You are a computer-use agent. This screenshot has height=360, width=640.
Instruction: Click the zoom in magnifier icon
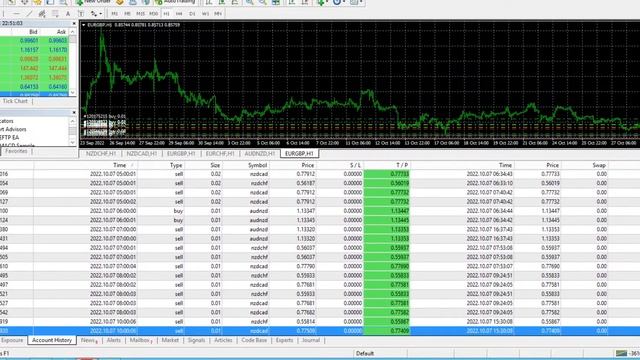tap(249, 2)
